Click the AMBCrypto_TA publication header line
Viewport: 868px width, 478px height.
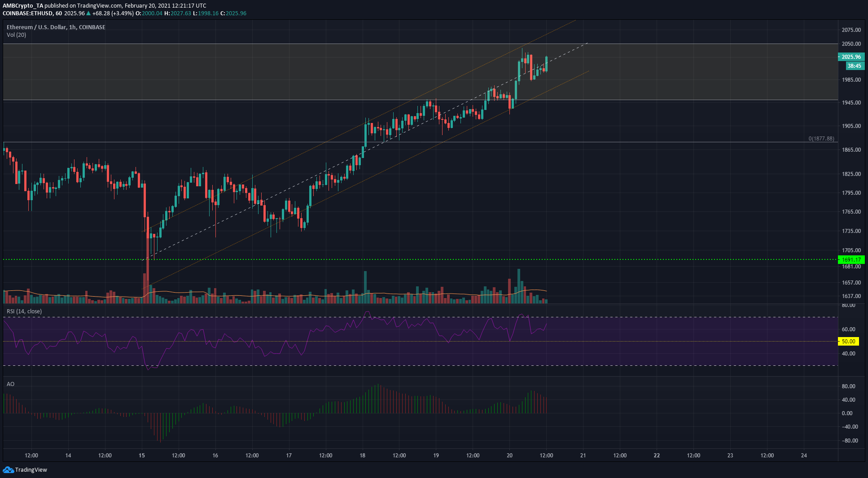pos(105,6)
